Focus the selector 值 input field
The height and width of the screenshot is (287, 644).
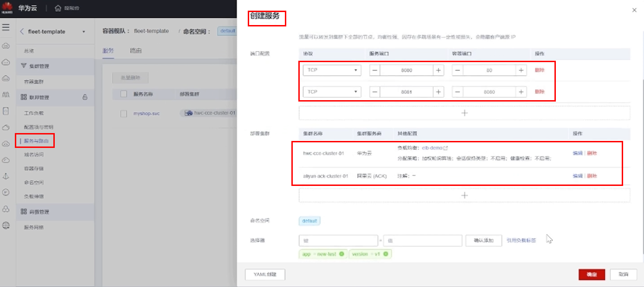point(423,241)
